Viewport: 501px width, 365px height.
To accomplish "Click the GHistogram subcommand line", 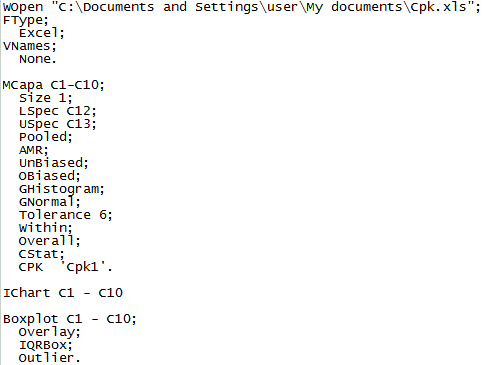I will [x=62, y=189].
